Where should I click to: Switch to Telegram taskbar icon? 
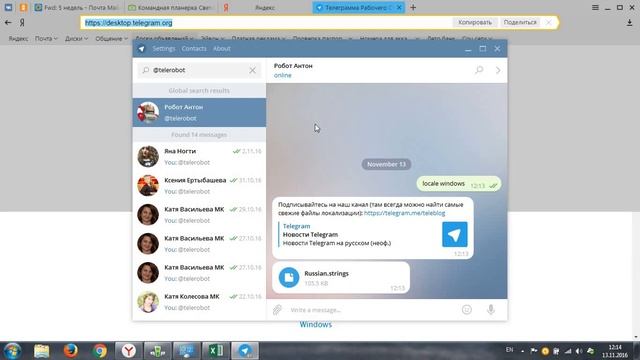[x=245, y=351]
